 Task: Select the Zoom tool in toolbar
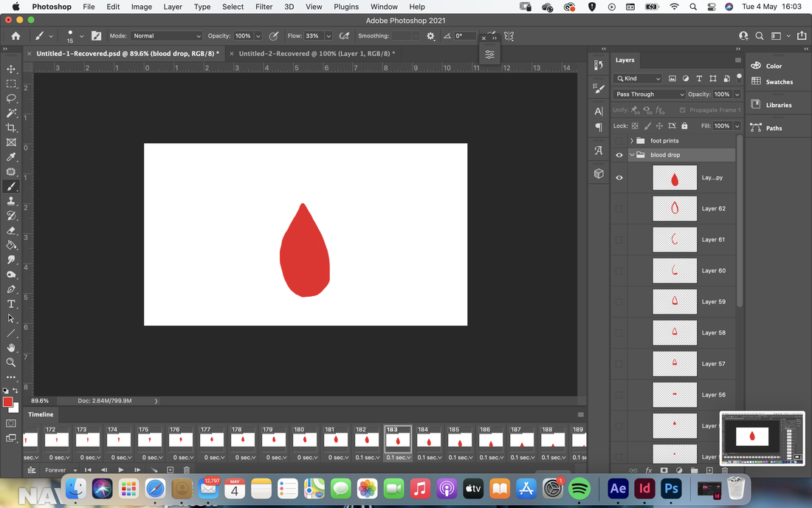click(x=11, y=363)
